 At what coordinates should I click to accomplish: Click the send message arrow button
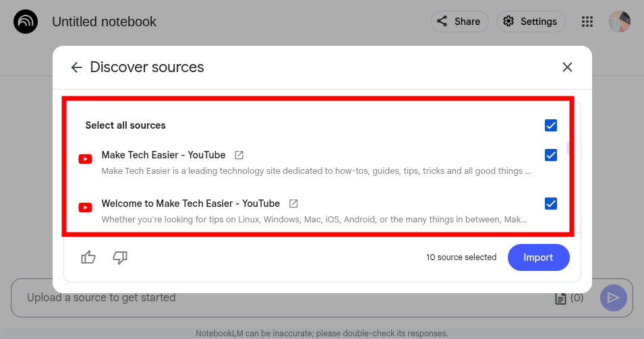tap(613, 297)
